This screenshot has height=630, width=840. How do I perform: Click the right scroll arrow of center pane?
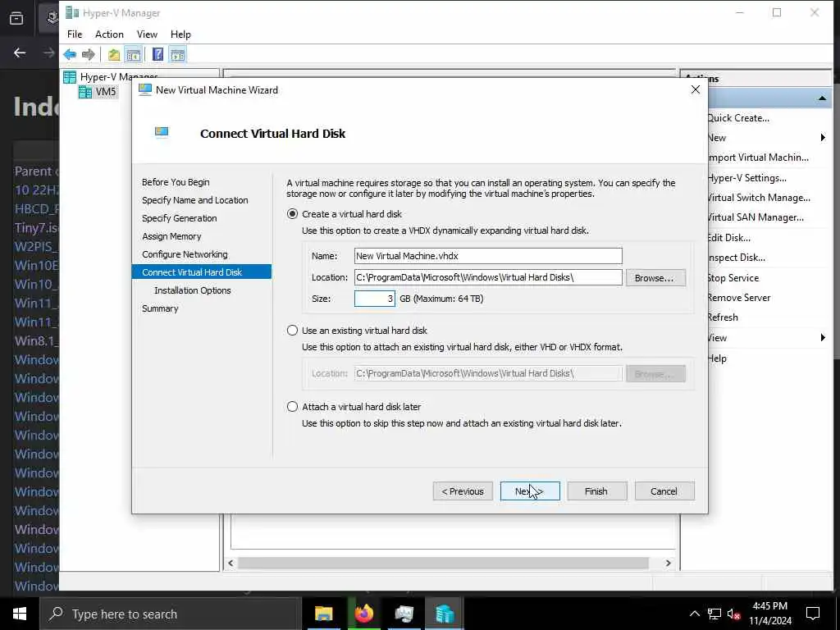(668, 563)
